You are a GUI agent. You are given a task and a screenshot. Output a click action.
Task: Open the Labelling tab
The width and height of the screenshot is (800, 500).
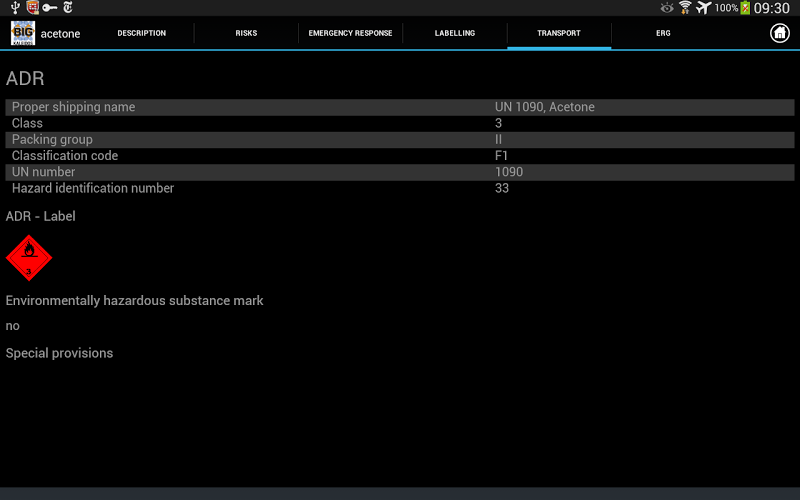[x=455, y=33]
